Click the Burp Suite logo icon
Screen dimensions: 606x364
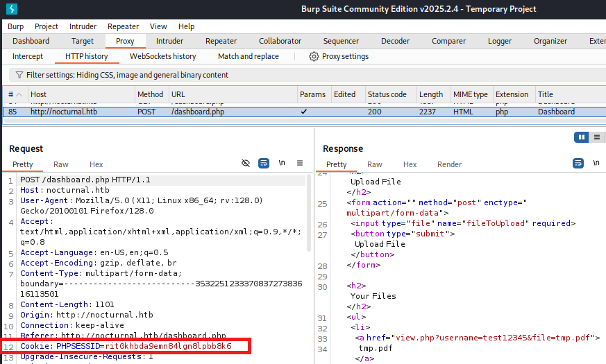[11, 9]
